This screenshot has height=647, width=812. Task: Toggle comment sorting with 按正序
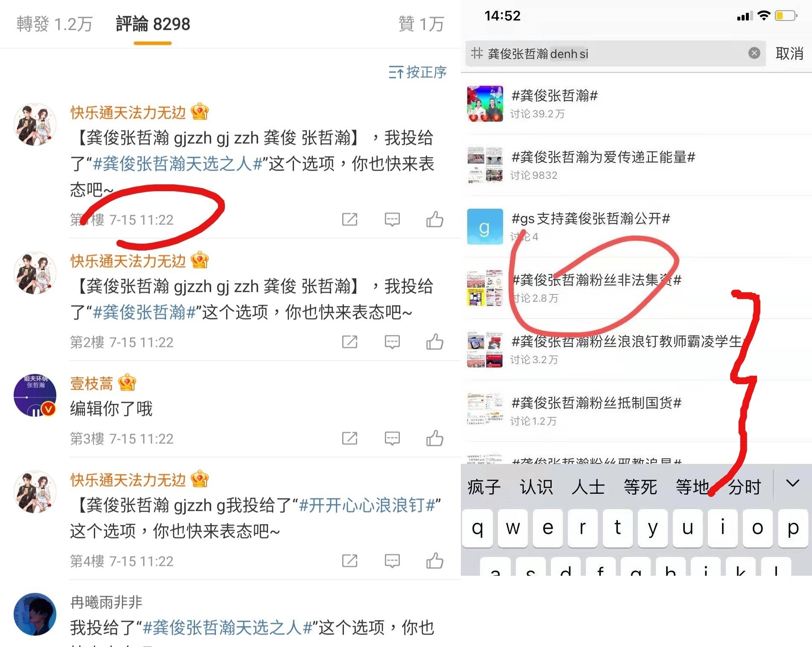tap(417, 72)
